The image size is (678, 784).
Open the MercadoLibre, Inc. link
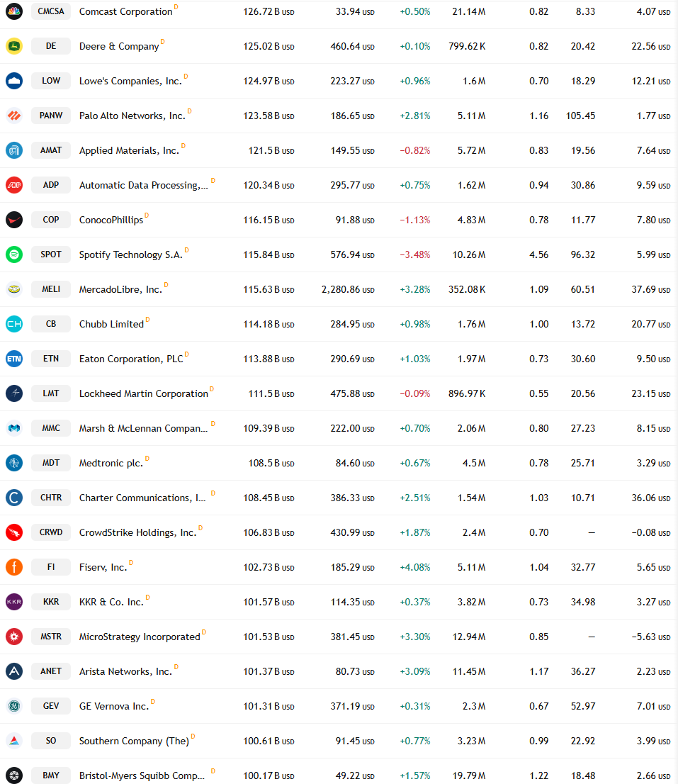[x=120, y=289]
